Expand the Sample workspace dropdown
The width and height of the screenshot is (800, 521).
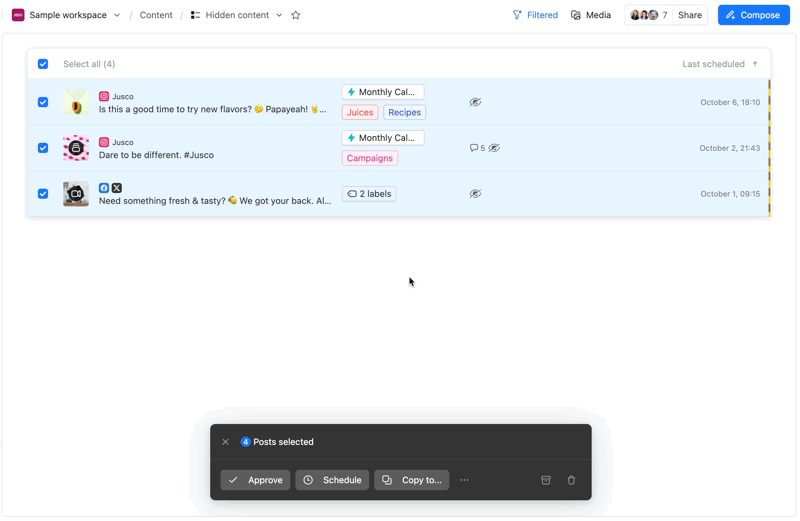point(117,15)
